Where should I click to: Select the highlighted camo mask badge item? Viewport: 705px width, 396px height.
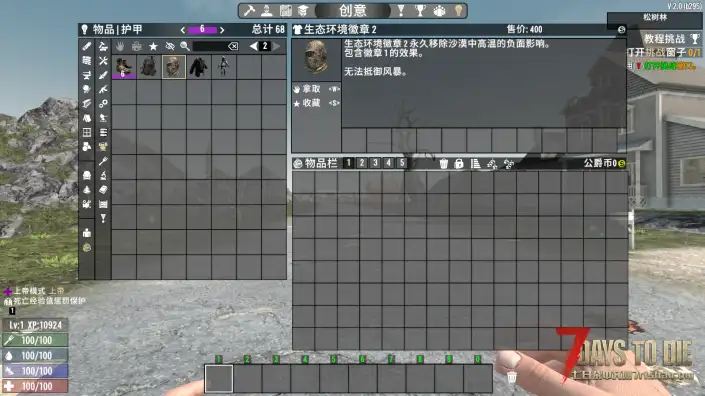[174, 67]
